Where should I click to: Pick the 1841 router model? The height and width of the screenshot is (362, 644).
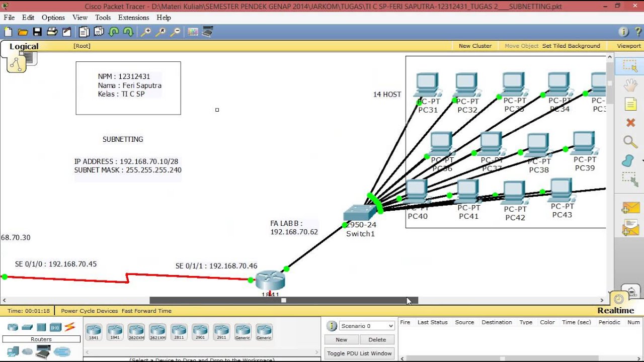(94, 332)
